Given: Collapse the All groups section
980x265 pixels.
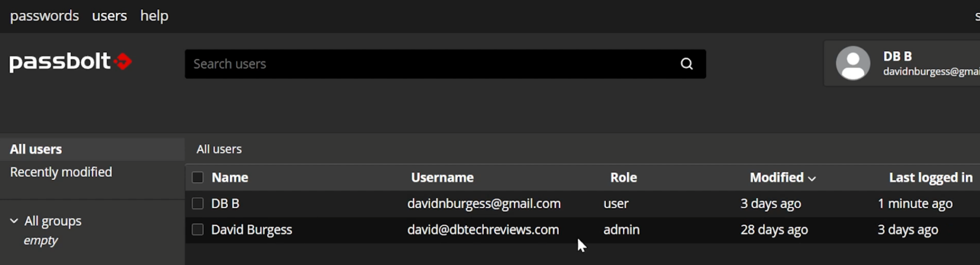Looking at the screenshot, I should coord(14,221).
